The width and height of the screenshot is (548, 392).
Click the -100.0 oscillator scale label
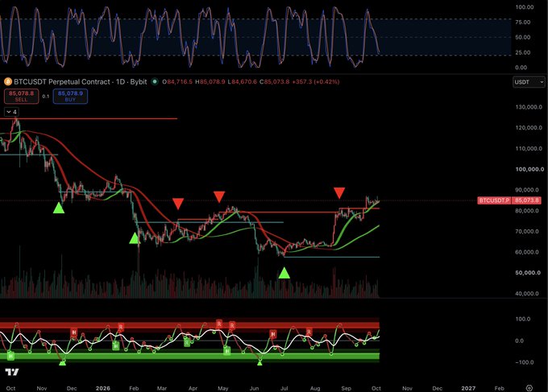(524, 362)
